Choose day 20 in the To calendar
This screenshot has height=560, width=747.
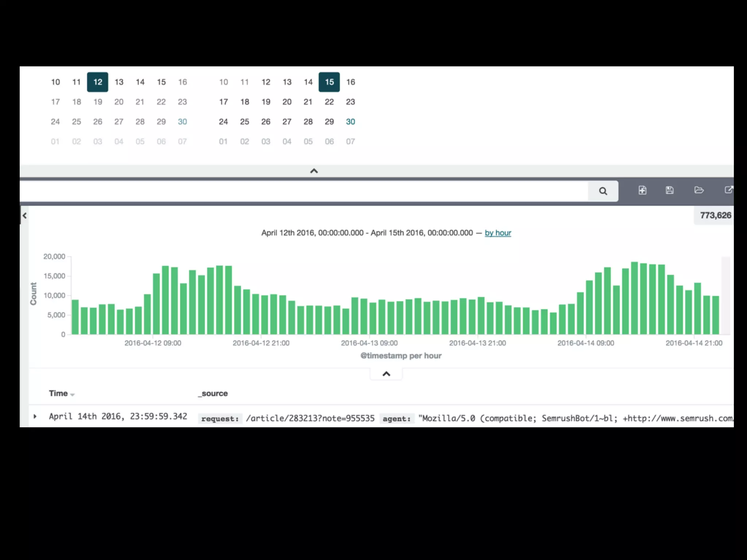click(287, 102)
